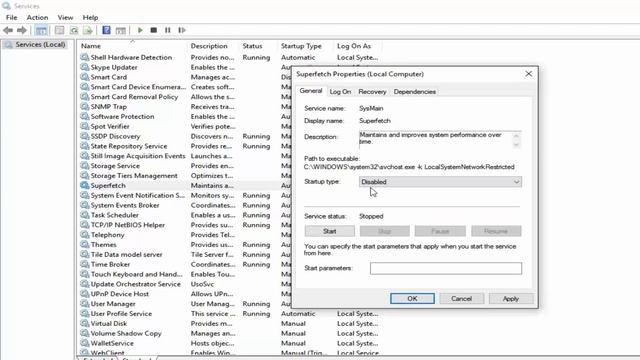The image size is (640, 360).
Task: Select the System Events Broker row
Action: (x=125, y=205)
